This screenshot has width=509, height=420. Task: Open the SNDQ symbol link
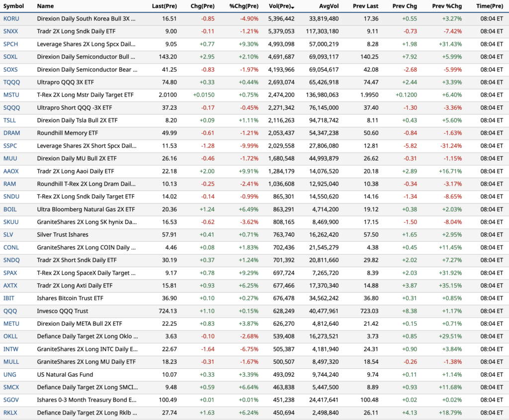coord(12,260)
